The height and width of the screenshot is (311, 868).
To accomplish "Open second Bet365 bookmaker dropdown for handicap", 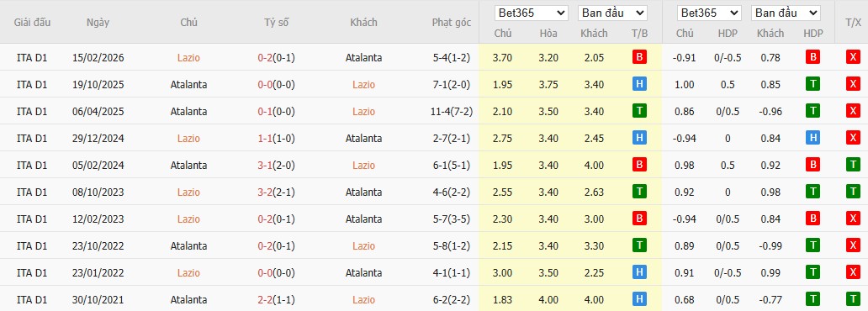I will tap(710, 13).
